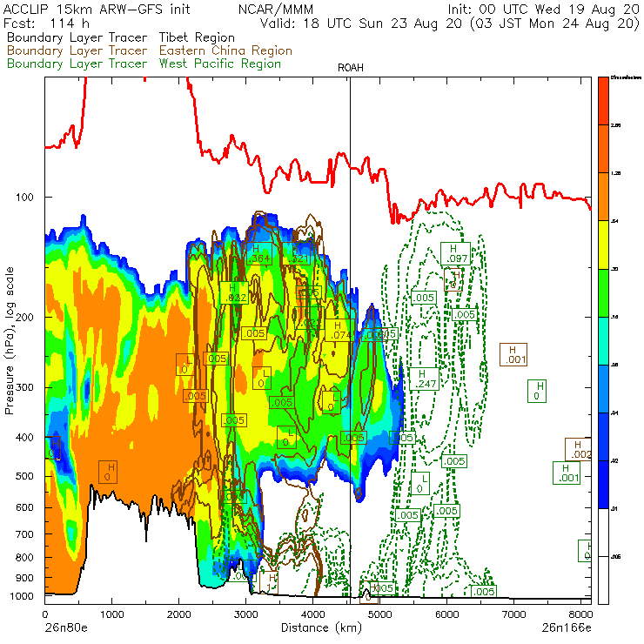The height and width of the screenshot is (644, 644).
Task: Select the yellow colorbar segment above .32
Action: coord(603,245)
